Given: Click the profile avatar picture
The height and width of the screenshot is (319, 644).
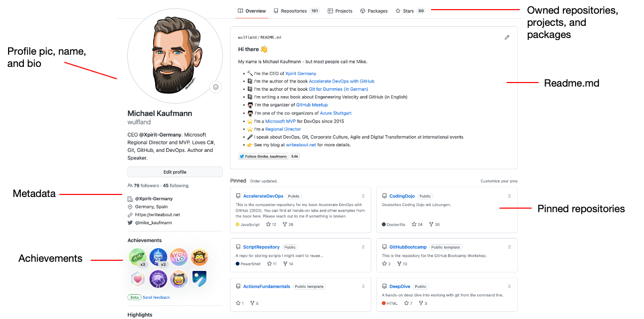Looking at the screenshot, I should tap(174, 56).
